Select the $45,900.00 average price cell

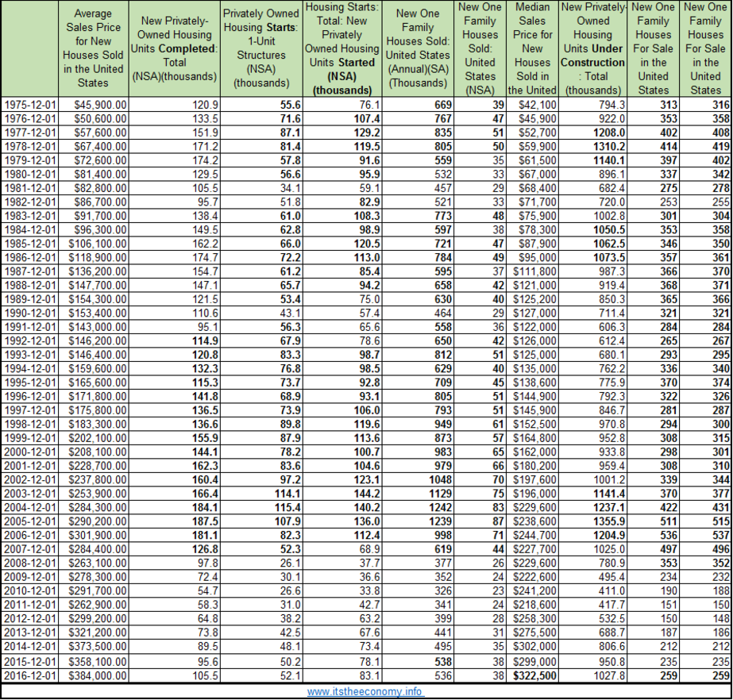click(94, 105)
